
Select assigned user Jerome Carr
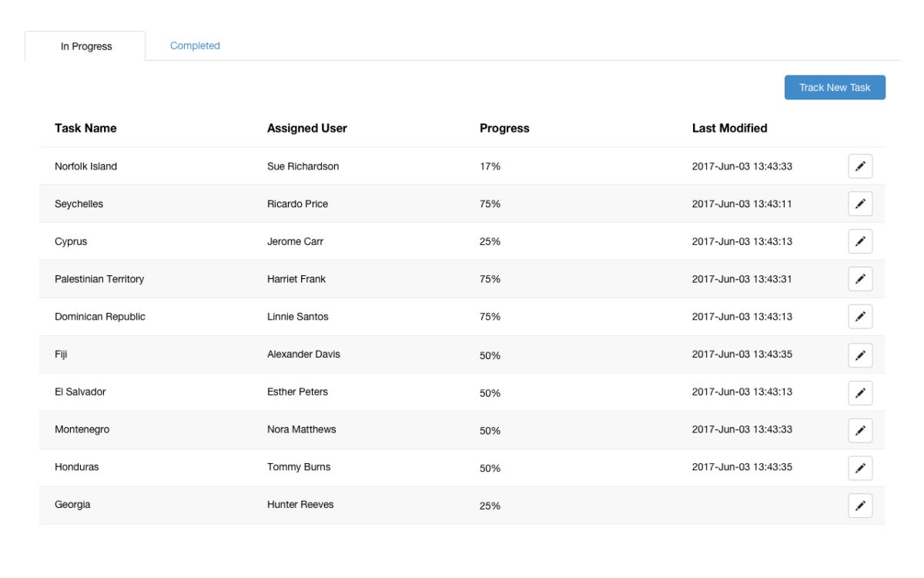[295, 241]
